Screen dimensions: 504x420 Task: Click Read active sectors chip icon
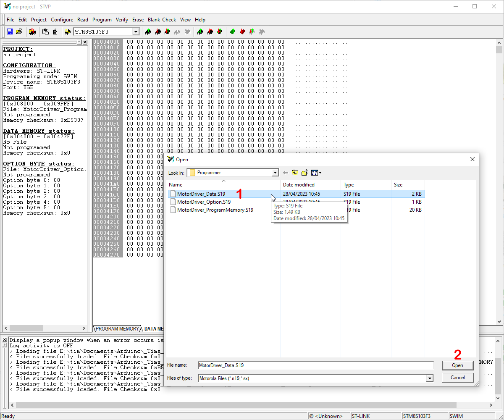[x=200, y=32]
